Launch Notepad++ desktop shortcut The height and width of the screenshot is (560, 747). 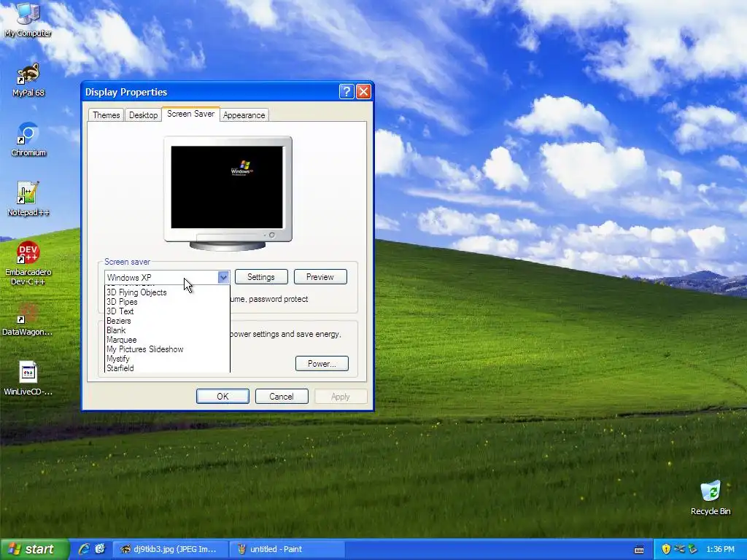(28, 199)
